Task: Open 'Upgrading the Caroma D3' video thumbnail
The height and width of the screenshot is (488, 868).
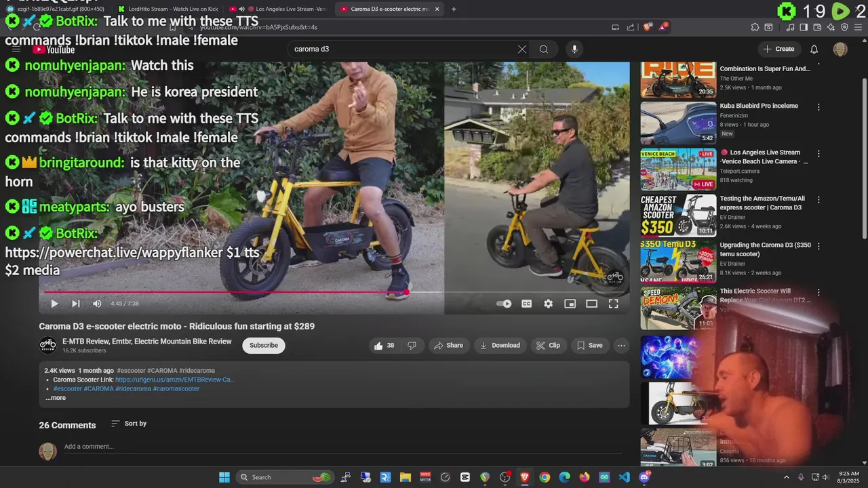Action: pyautogui.click(x=678, y=262)
